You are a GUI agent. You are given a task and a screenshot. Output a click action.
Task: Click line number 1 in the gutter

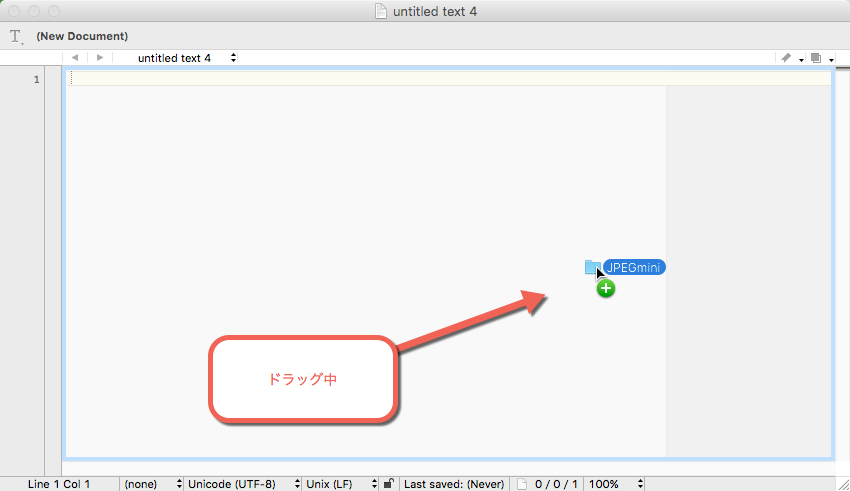click(36, 79)
